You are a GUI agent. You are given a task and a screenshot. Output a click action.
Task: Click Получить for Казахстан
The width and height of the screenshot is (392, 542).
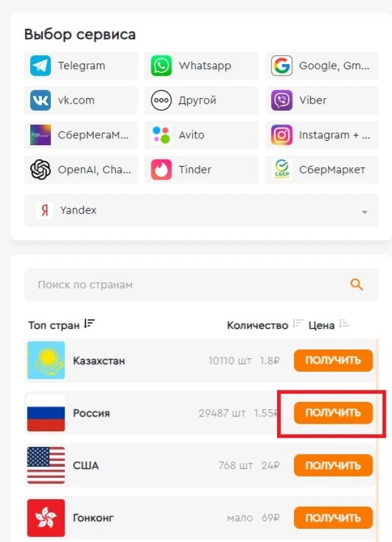pyautogui.click(x=333, y=360)
